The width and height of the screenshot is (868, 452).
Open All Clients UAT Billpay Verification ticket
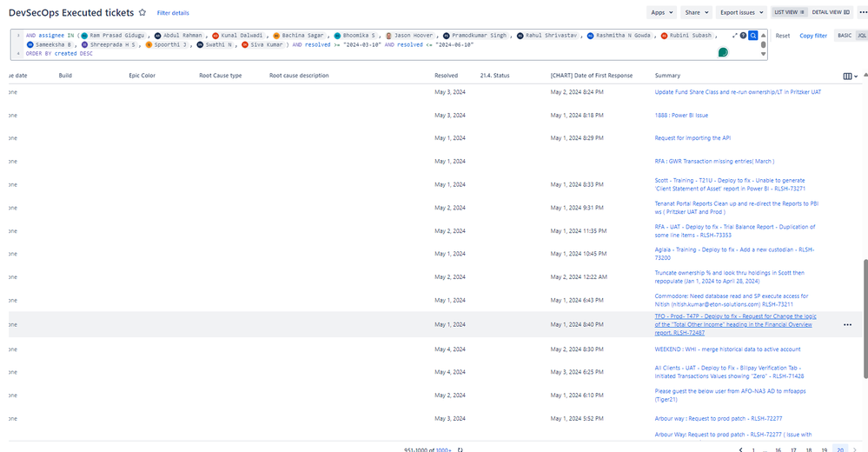[x=729, y=372]
